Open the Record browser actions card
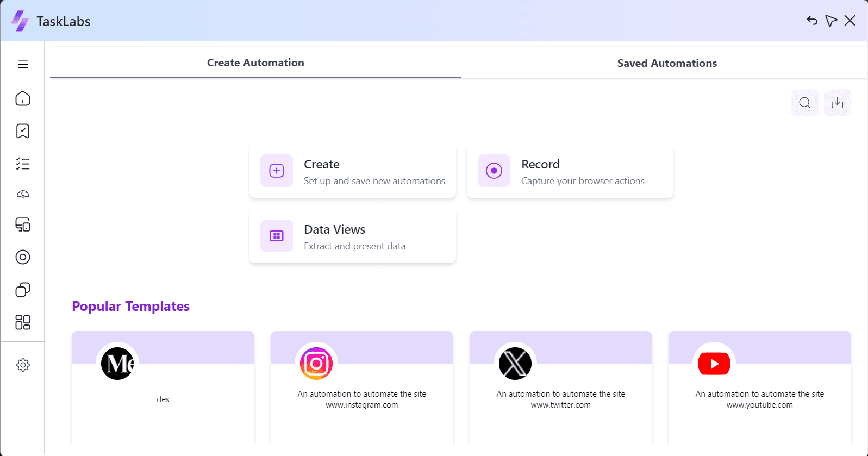This screenshot has height=456, width=868. tap(570, 171)
